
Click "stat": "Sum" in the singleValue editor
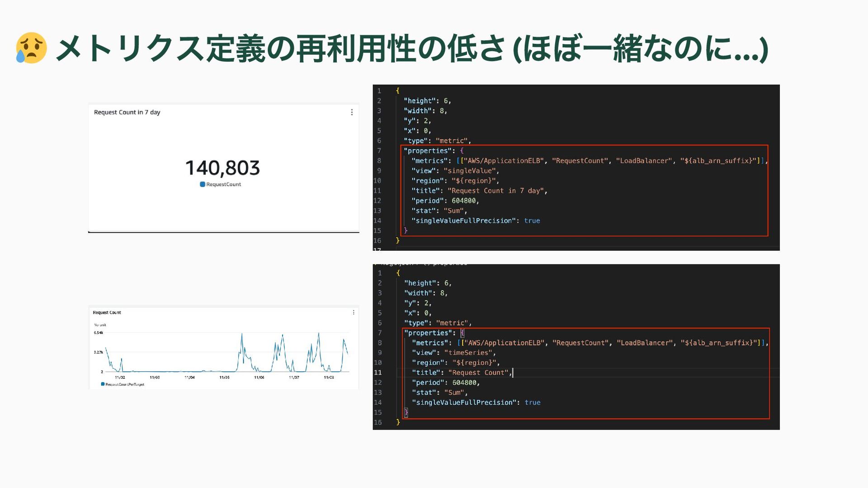tap(439, 211)
